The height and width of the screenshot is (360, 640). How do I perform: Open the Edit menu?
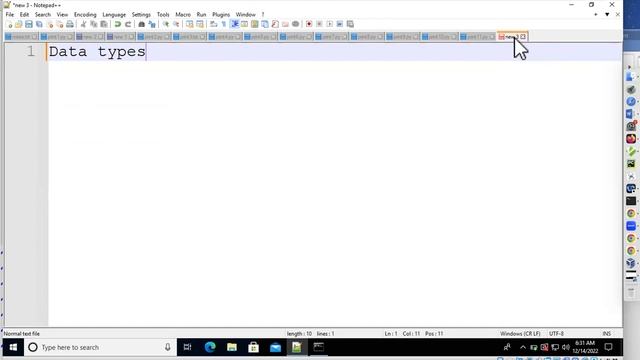(24, 14)
